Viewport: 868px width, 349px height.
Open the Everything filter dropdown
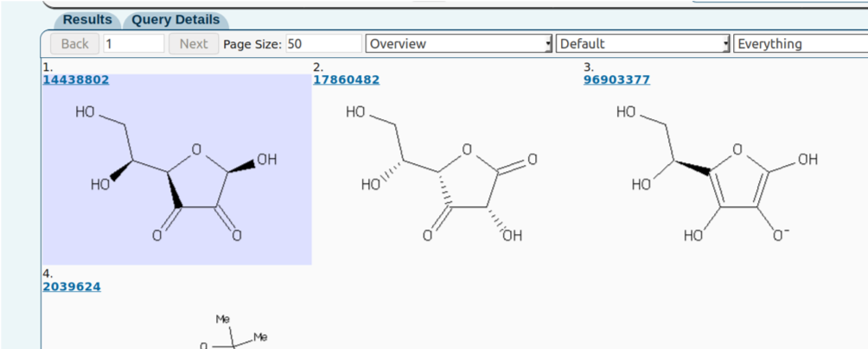801,44
